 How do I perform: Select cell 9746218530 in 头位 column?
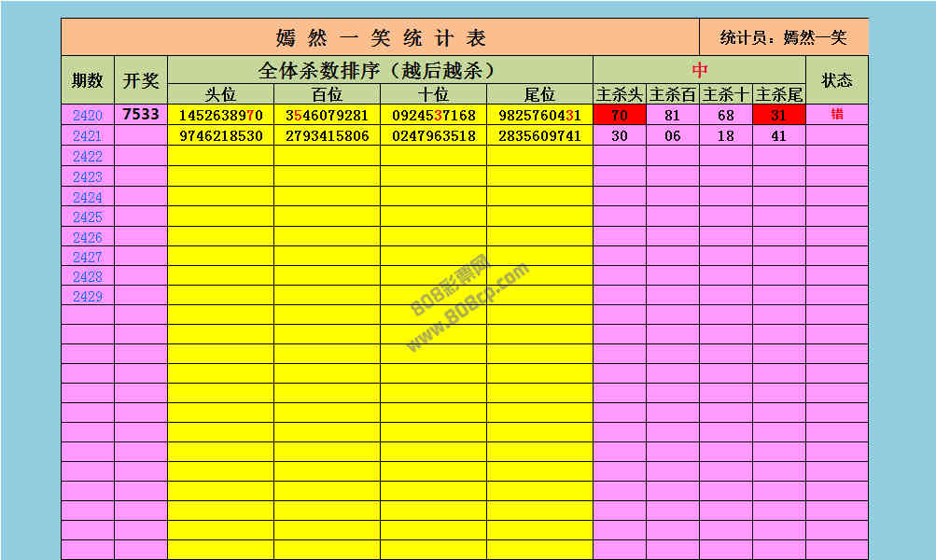point(221,136)
